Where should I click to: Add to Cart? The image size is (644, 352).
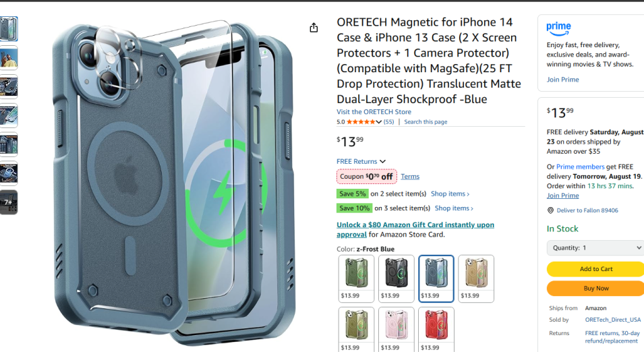pos(596,269)
